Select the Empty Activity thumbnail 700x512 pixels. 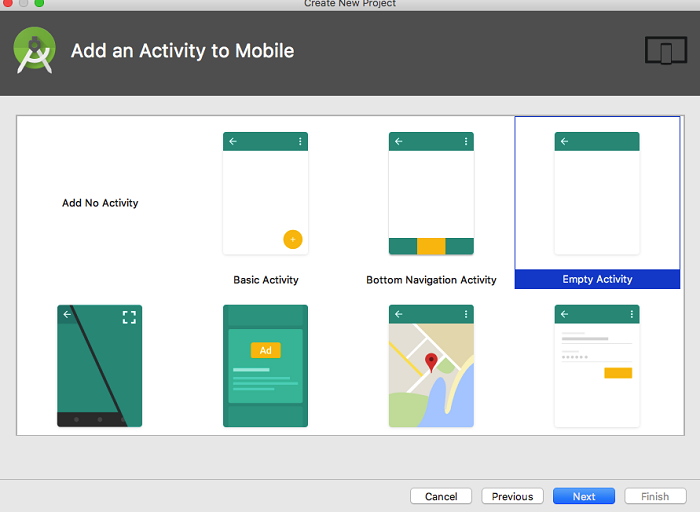click(597, 194)
